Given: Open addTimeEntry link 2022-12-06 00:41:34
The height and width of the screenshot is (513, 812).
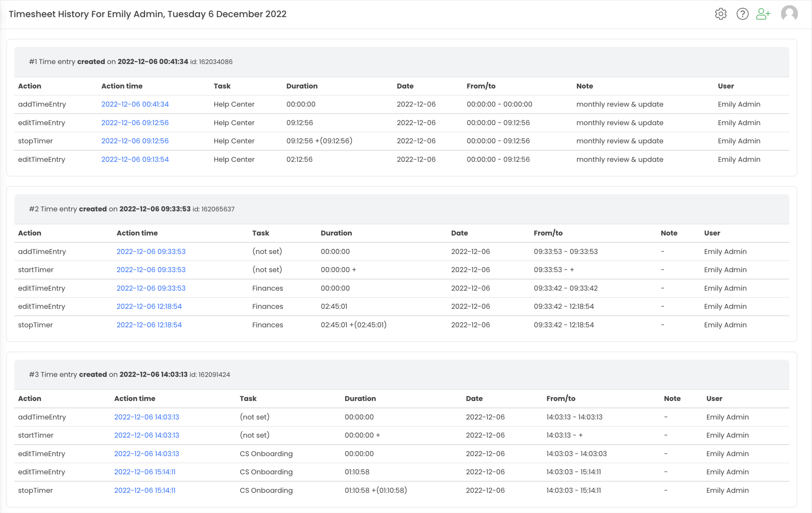Looking at the screenshot, I should click(135, 104).
